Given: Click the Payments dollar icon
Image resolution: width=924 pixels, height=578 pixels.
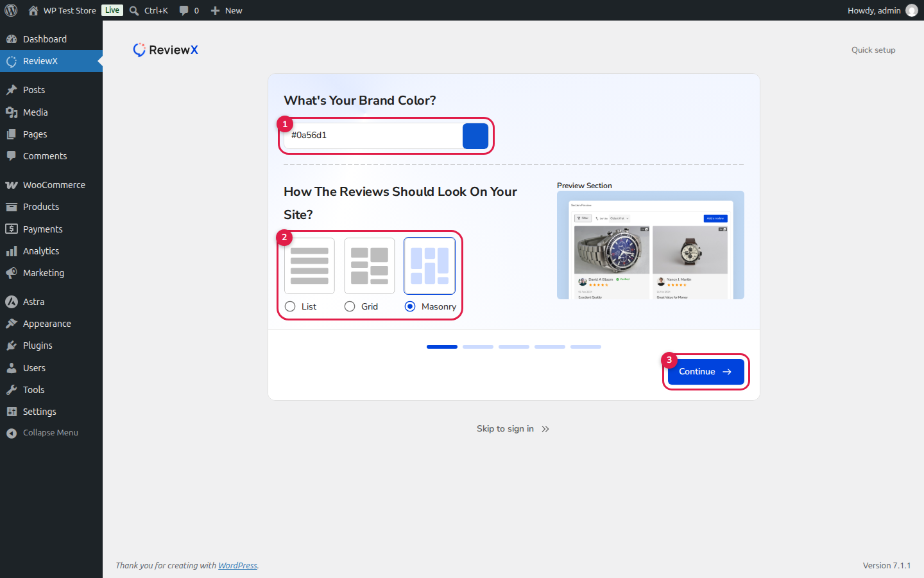Looking at the screenshot, I should click(x=12, y=229).
